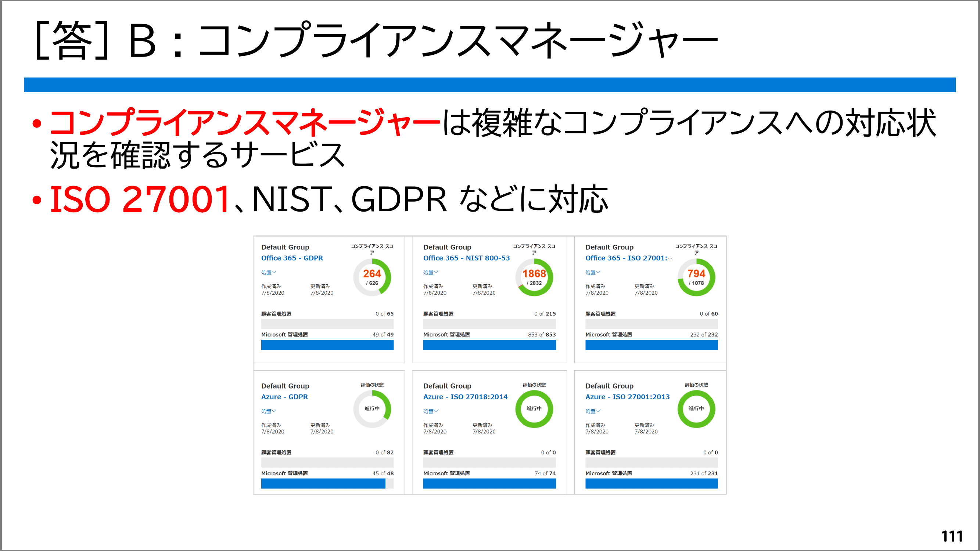Click the slide page number 111

coord(951,536)
